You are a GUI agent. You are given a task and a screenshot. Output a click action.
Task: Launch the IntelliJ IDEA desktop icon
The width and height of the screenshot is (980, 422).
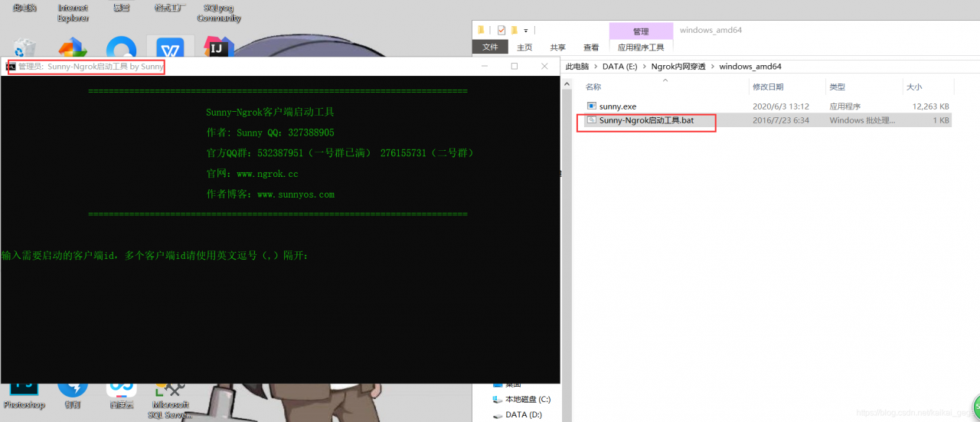218,47
